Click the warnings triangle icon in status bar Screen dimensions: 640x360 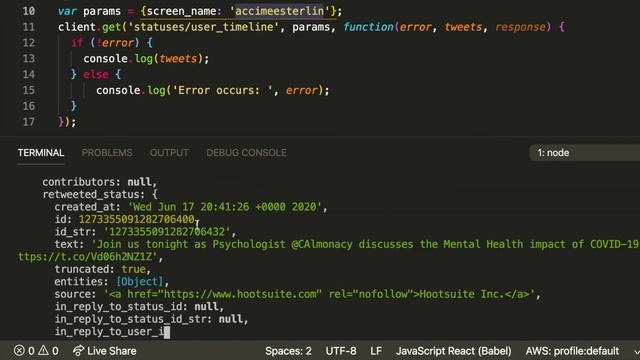click(43, 351)
